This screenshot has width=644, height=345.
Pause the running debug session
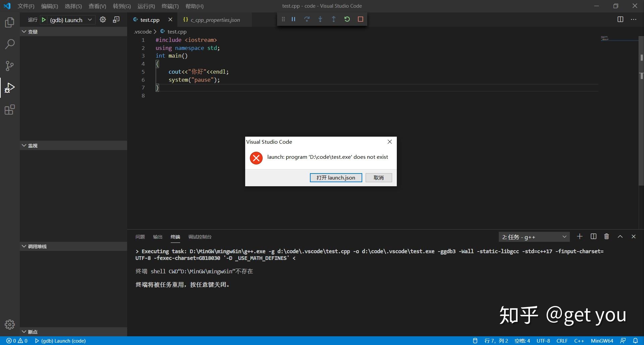293,19
